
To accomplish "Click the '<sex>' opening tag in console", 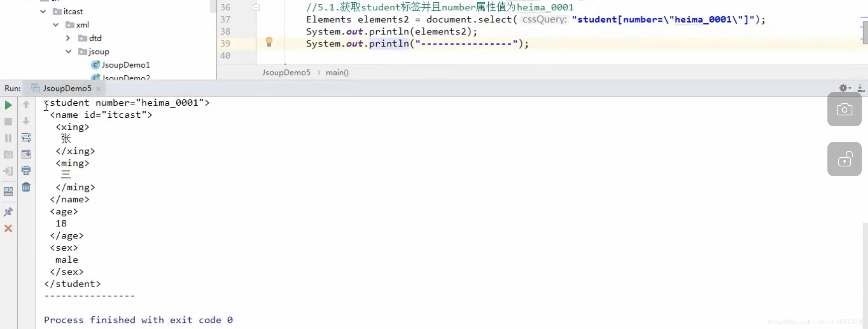I will (x=64, y=248).
